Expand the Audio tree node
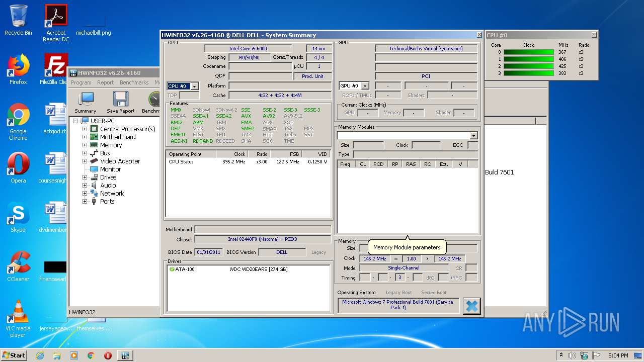644x362 pixels. pos(85,186)
